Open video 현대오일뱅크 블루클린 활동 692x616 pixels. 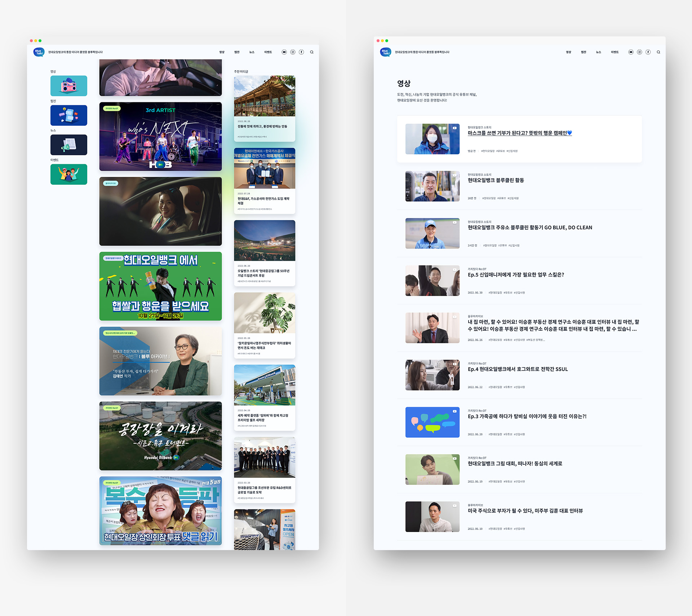(496, 180)
